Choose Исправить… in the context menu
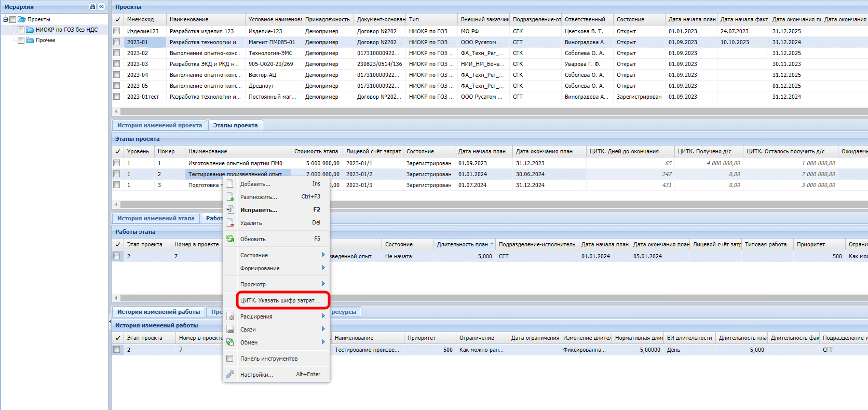The height and width of the screenshot is (410, 868). coord(259,210)
